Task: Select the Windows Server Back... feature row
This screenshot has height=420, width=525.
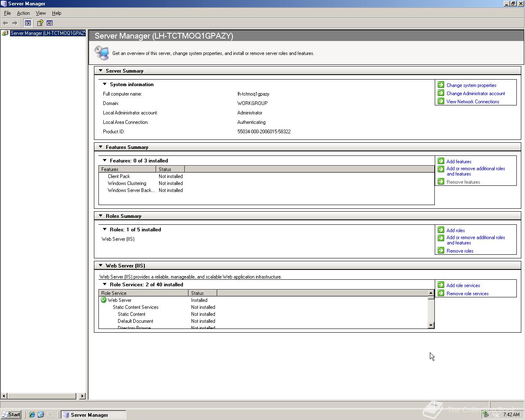Action: 267,190
